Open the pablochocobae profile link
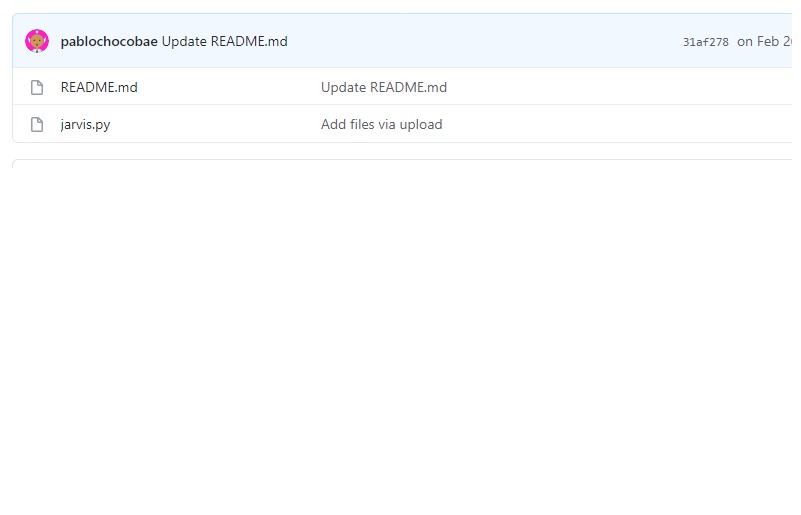Image resolution: width=801 pixels, height=515 pixels. (x=109, y=41)
